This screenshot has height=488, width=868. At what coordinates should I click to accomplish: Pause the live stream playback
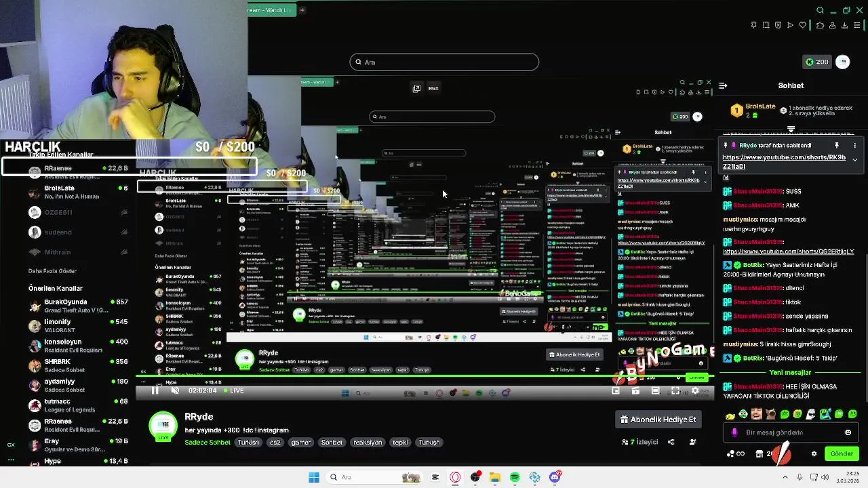[x=155, y=390]
